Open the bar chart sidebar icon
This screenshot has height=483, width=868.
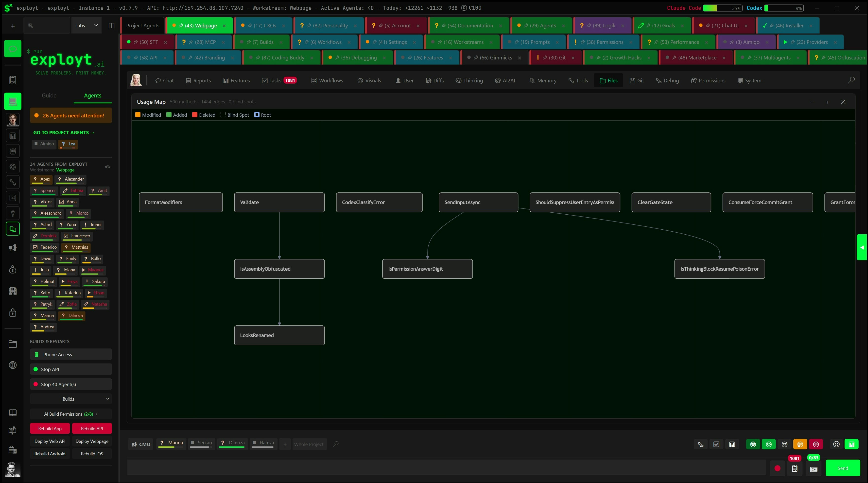pos(13,136)
